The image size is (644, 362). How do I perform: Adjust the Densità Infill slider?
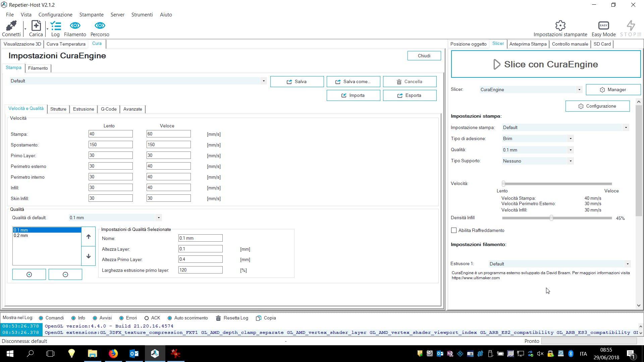[551, 218]
